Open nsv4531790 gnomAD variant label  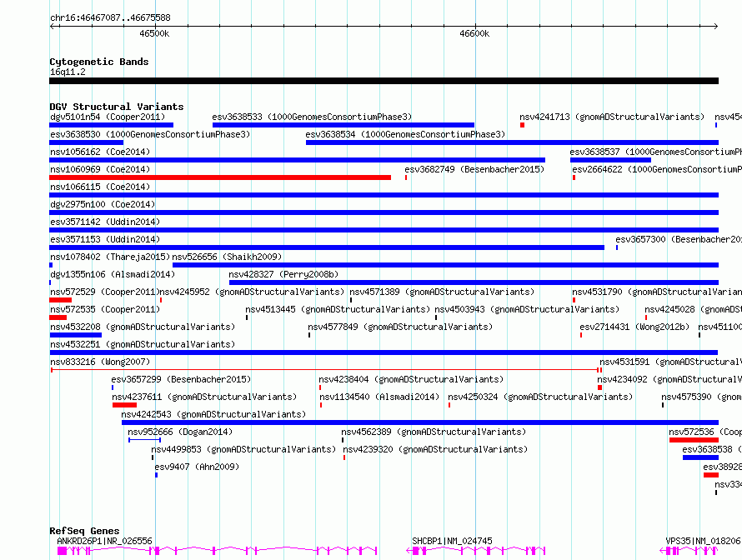(657, 292)
